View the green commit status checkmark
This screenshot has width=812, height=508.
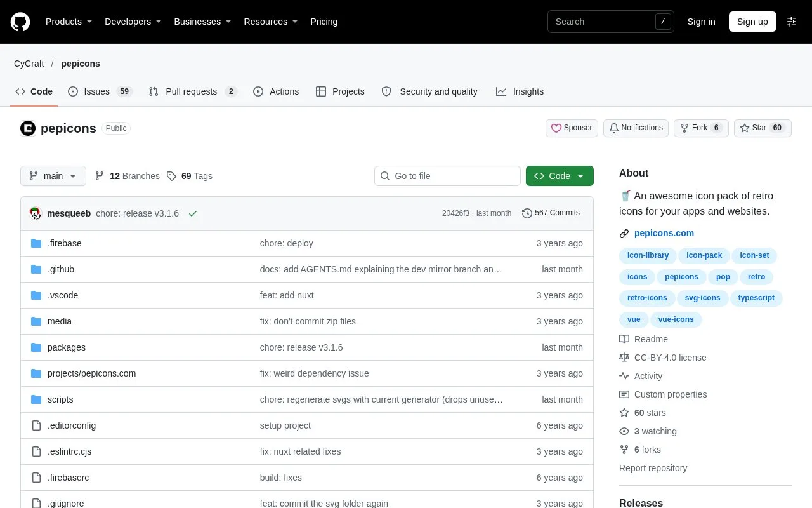pos(193,213)
